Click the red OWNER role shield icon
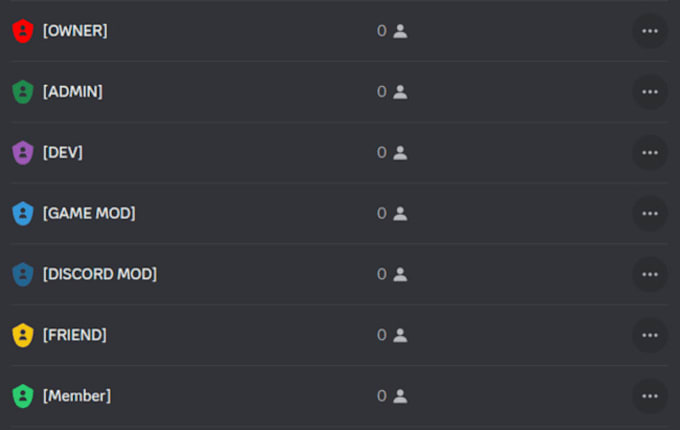680x430 pixels. [22, 31]
